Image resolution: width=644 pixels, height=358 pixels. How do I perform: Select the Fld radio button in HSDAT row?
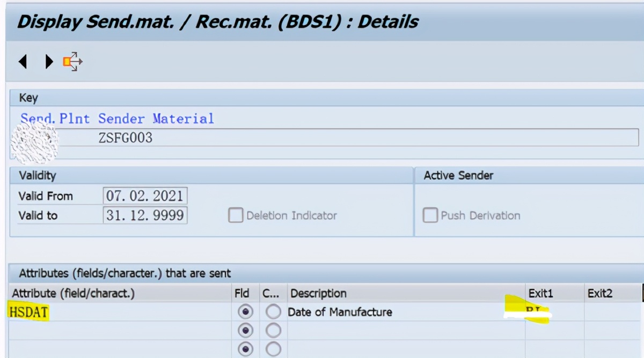[x=245, y=311]
